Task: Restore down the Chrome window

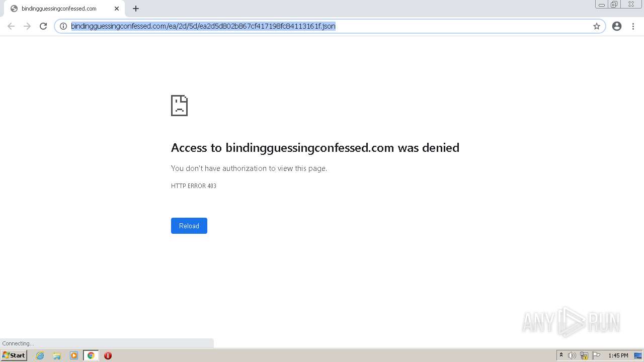Action: click(614, 5)
